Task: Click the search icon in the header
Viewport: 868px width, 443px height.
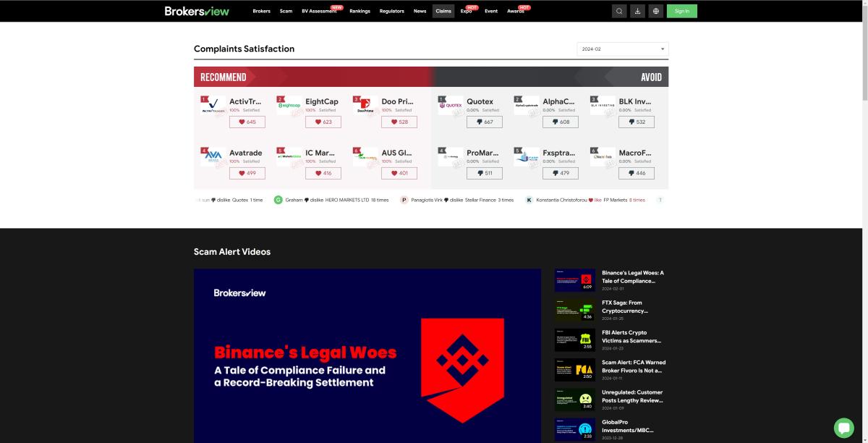Action: (x=619, y=11)
